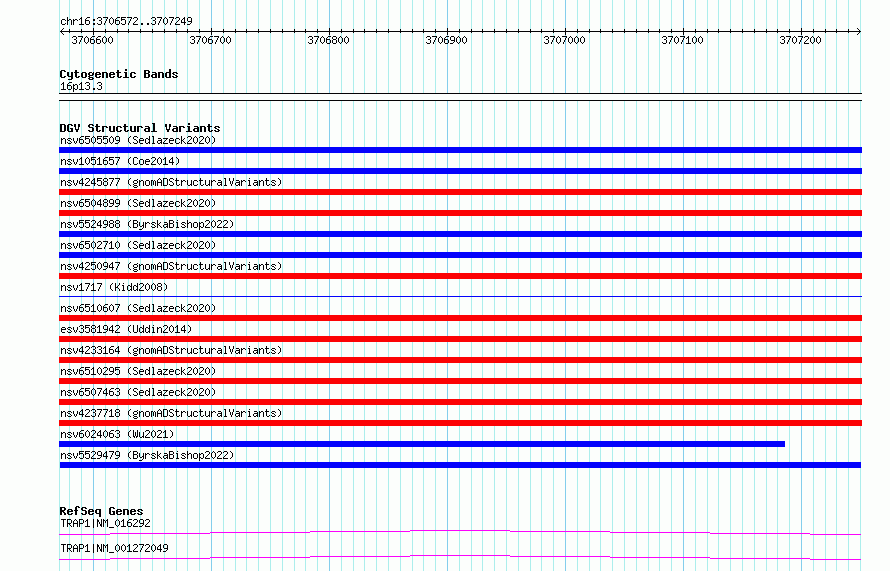Click ruler position 3706900

click(x=446, y=40)
